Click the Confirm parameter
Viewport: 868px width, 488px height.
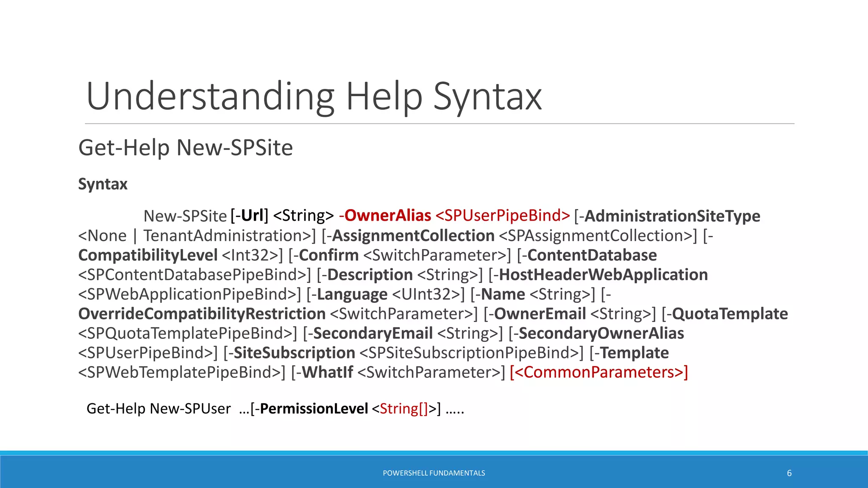329,255
